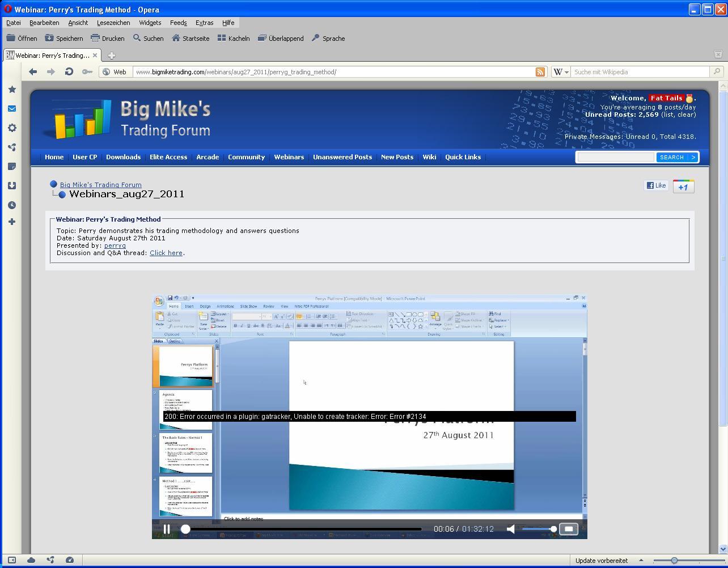The height and width of the screenshot is (568, 728).
Task: Follow the Click here discussion link
Action: point(166,253)
